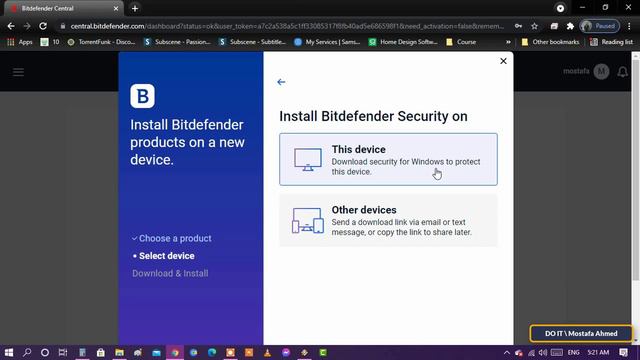Show hidden system tray icons
640x360 pixels.
(507, 353)
